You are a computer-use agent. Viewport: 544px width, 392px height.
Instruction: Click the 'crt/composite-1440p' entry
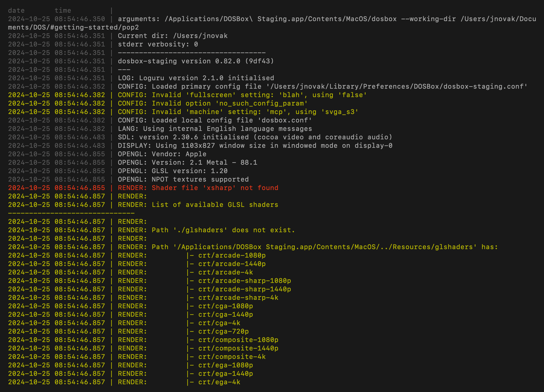click(238, 348)
